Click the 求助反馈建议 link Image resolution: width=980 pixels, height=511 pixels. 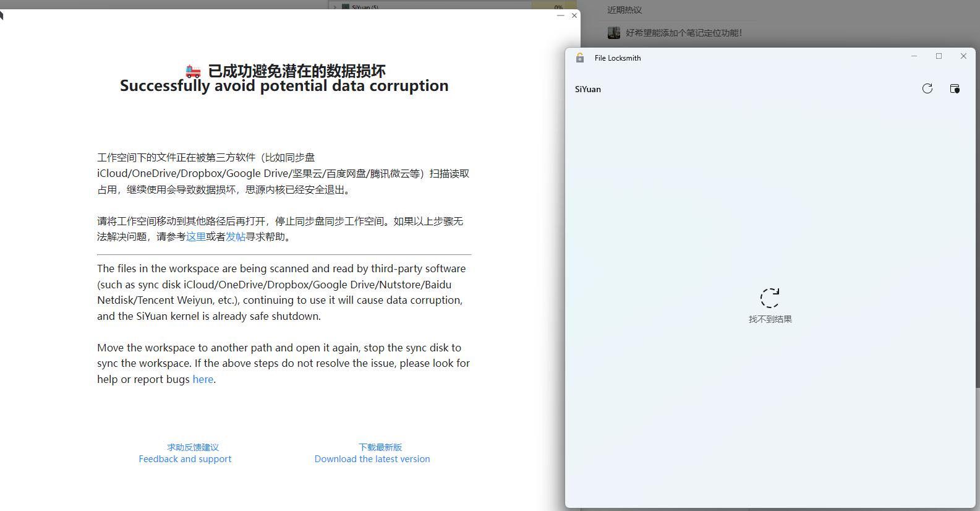(192, 447)
